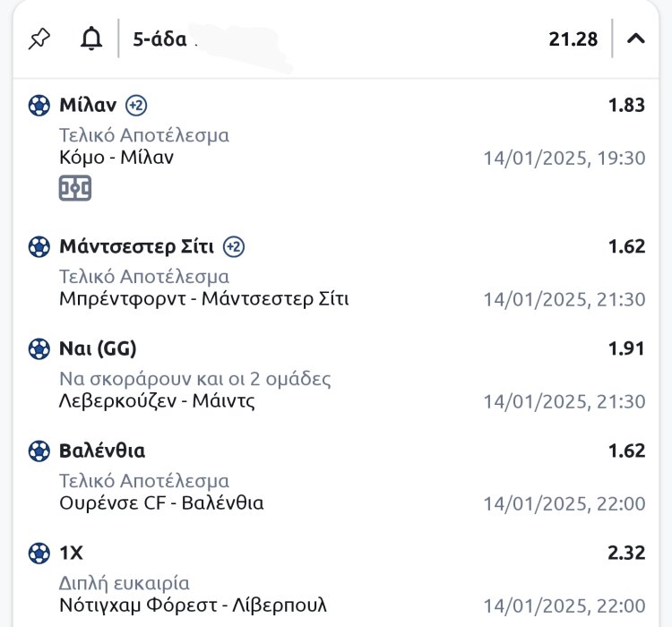Click the pin icon in the header
The height and width of the screenshot is (627, 672).
coord(39,39)
